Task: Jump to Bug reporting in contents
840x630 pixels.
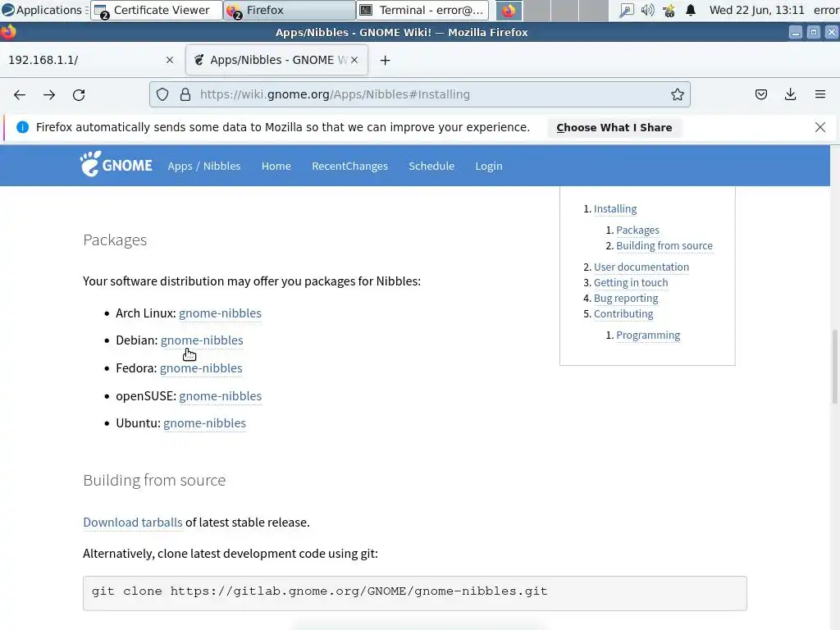Action: coord(626,299)
